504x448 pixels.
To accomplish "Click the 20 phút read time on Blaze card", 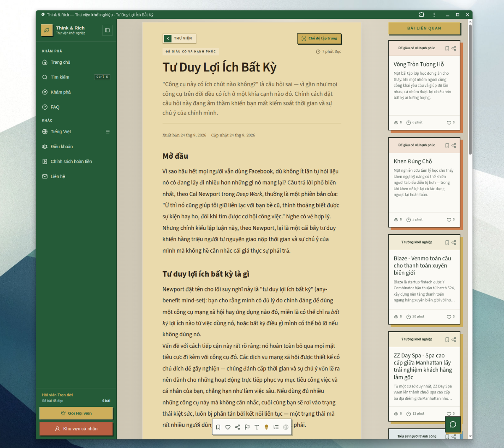I will (x=415, y=317).
